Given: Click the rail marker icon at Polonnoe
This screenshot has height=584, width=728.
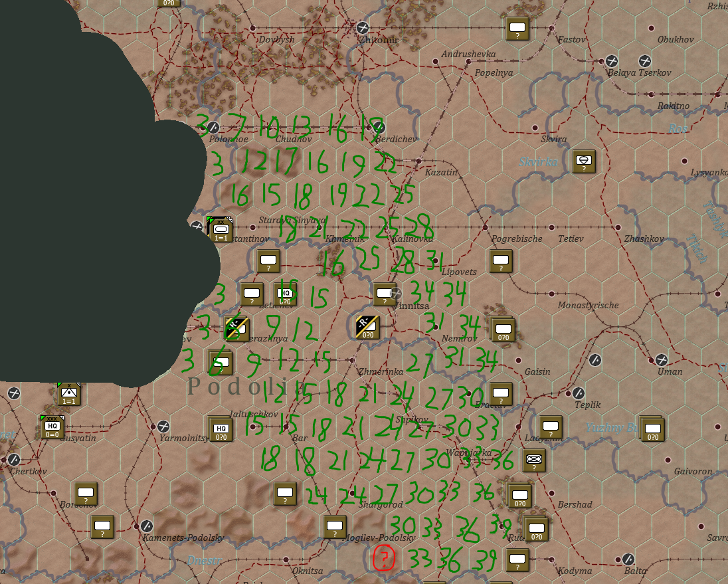Looking at the screenshot, I should [213, 127].
